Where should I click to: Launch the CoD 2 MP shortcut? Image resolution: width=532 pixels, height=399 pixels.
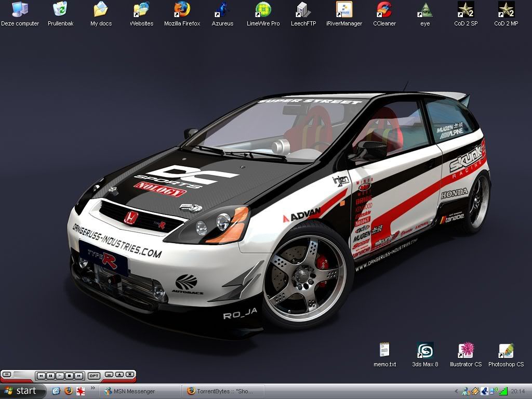point(506,10)
